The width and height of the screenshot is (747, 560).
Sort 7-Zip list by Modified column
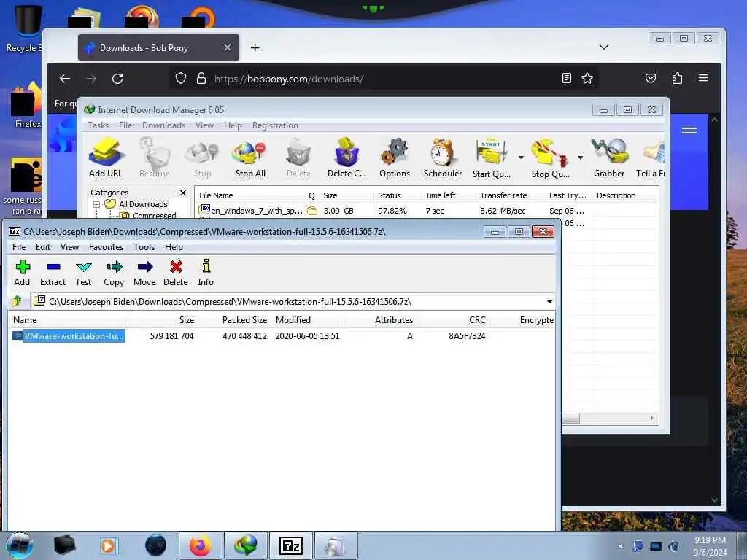308,320
